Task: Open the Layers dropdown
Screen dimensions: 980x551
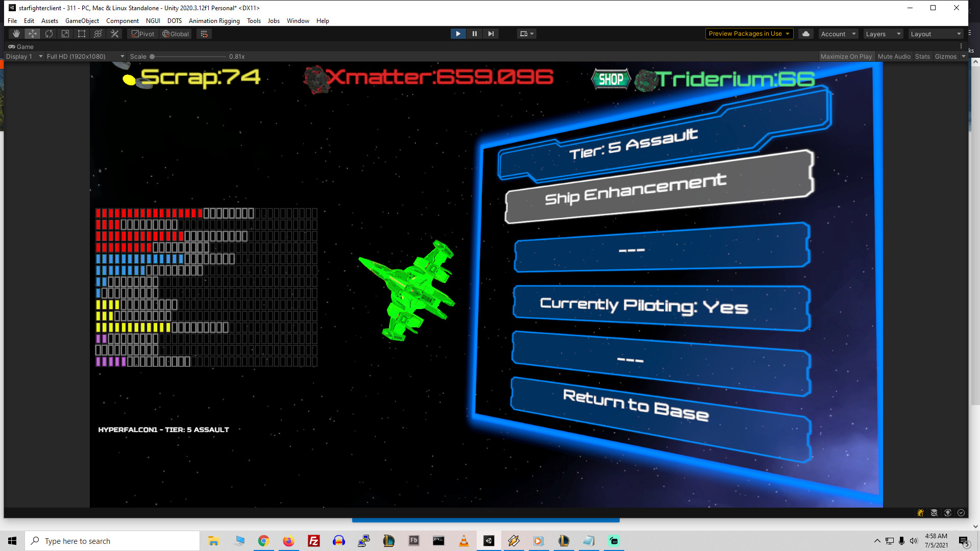Action: click(883, 34)
